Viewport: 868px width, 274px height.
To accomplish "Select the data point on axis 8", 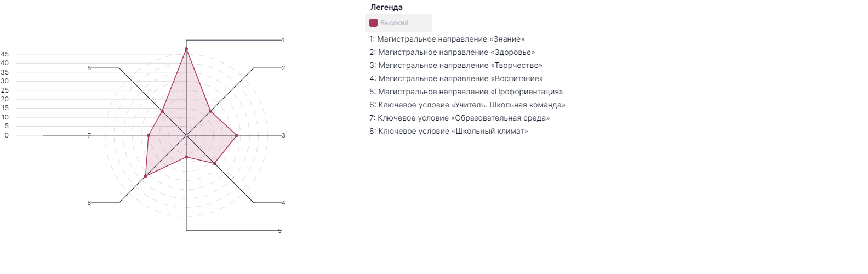I will 162,111.
